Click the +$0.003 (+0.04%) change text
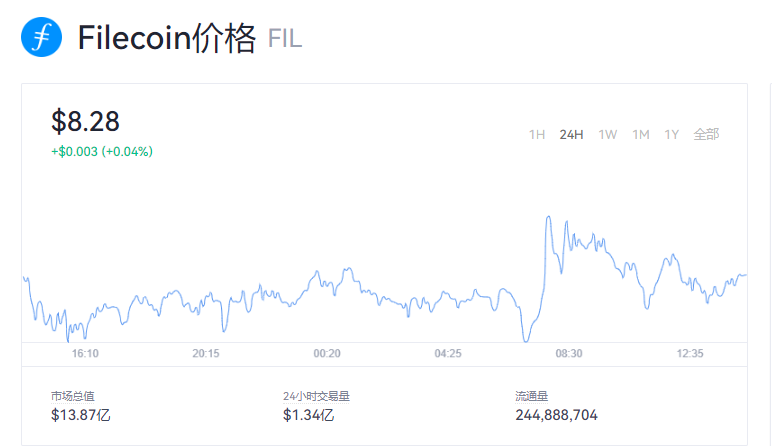Screen dimensions: 772x446 102,151
